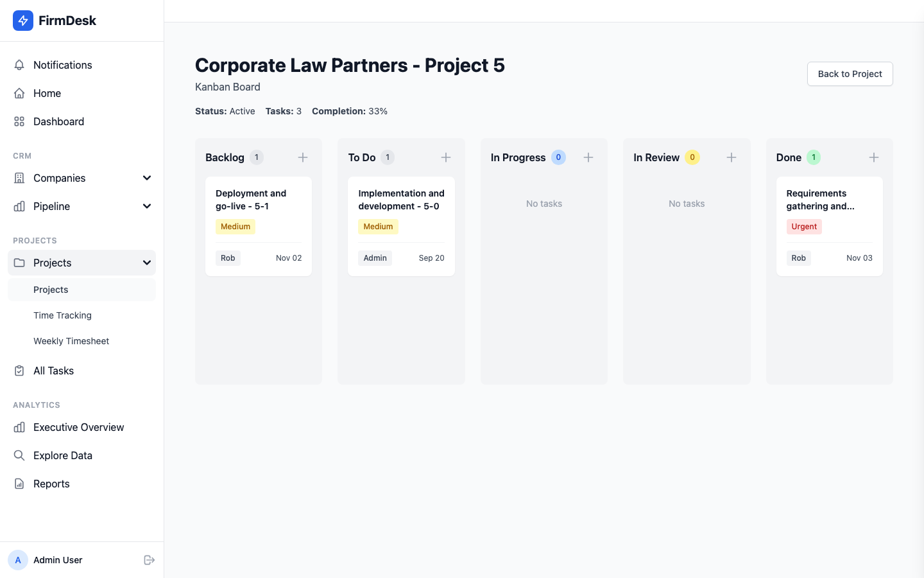Click the Back to Project button
This screenshot has height=578, width=924.
click(x=850, y=74)
